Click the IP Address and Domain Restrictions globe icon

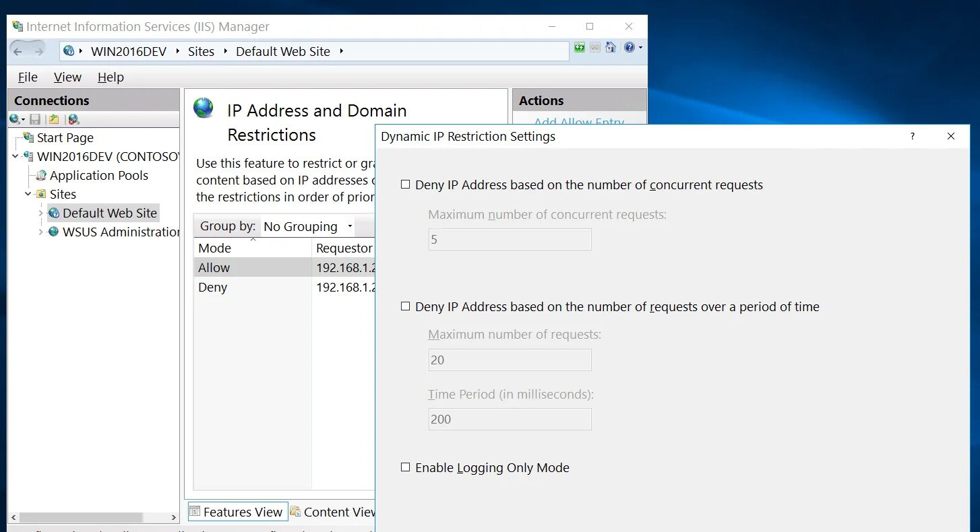pyautogui.click(x=204, y=108)
